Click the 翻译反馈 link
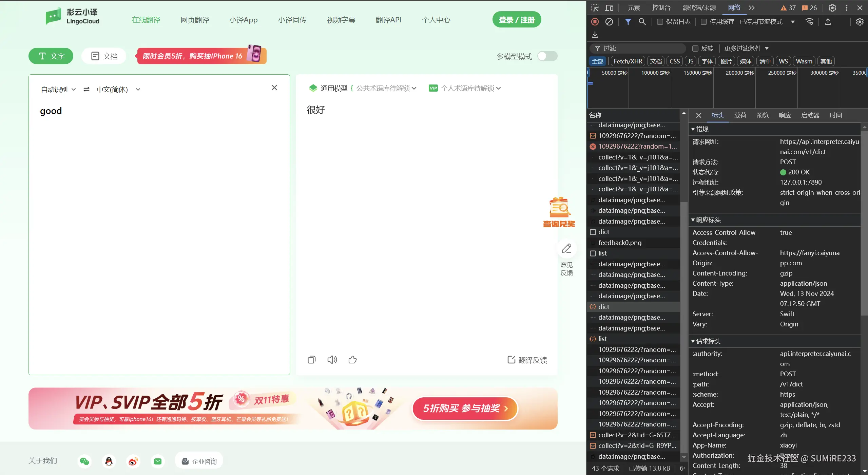Screen dimensions: 868x475 tap(527, 360)
